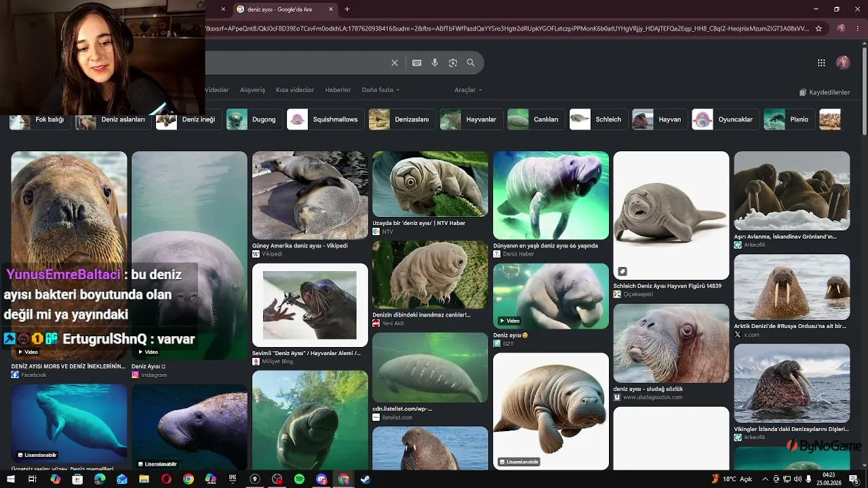Filter images by 'Hayvanlar' chip
The height and width of the screenshot is (488, 868).
pyautogui.click(x=471, y=119)
